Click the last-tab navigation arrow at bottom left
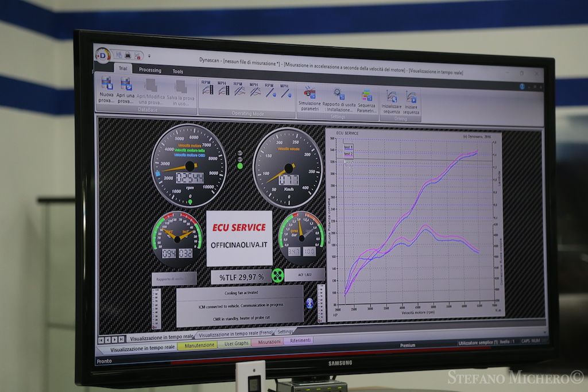Screen dimensions: 588x392 122,339
